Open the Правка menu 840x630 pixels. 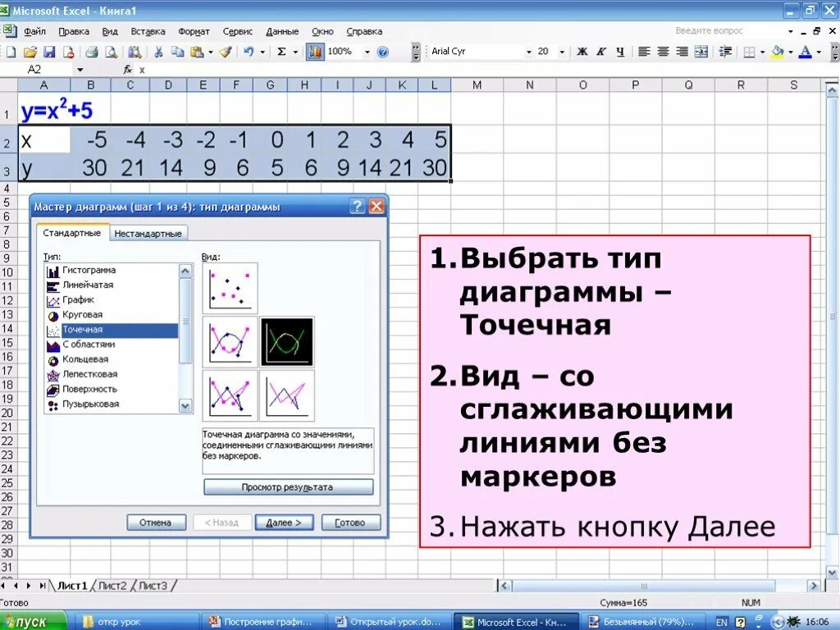74,31
